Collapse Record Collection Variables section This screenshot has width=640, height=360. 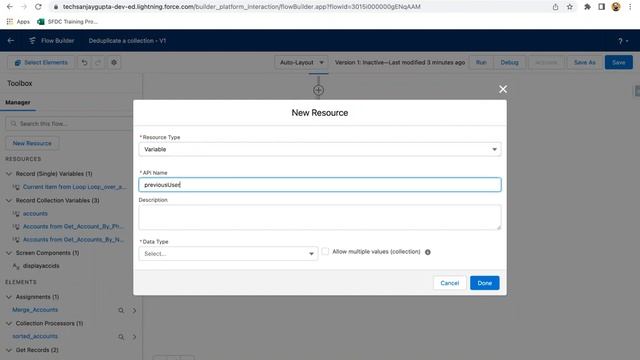point(9,200)
